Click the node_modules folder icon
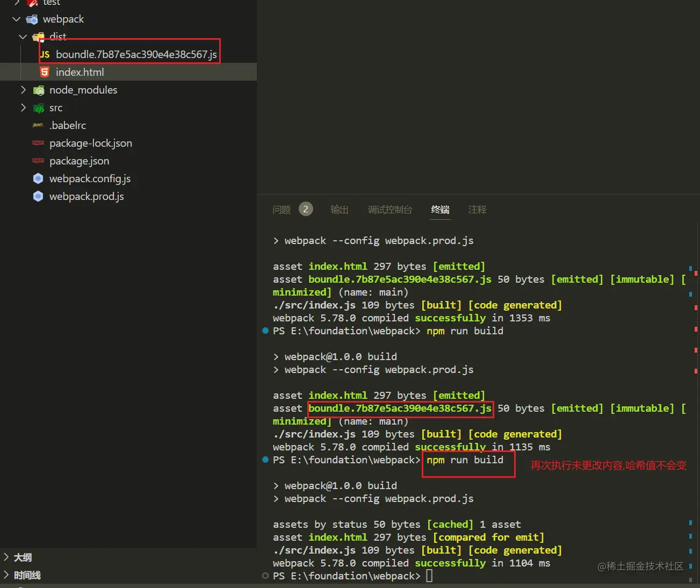Viewport: 700px width, 588px height. coord(39,90)
